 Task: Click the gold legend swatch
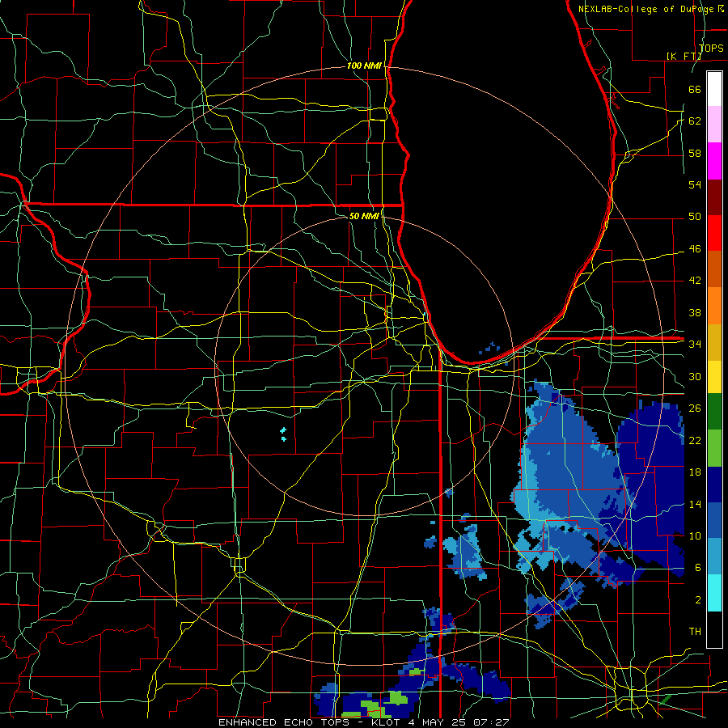coord(714,342)
